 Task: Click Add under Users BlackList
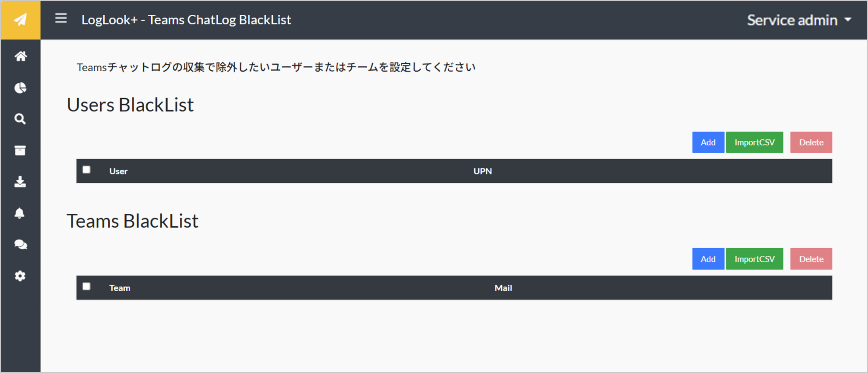(708, 142)
